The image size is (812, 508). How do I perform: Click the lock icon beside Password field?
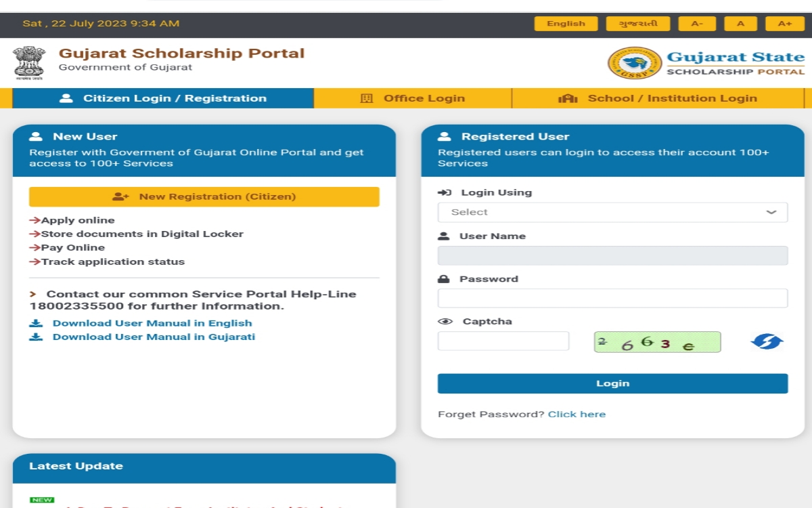point(444,278)
